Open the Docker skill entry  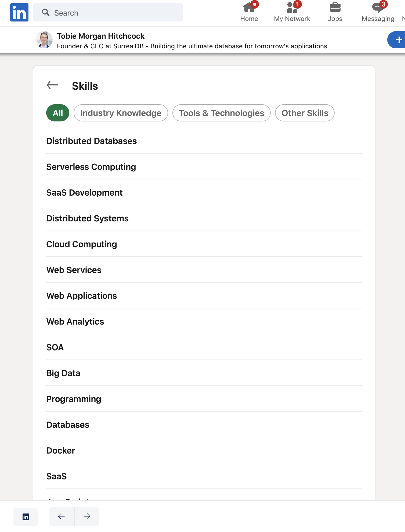[x=61, y=450]
